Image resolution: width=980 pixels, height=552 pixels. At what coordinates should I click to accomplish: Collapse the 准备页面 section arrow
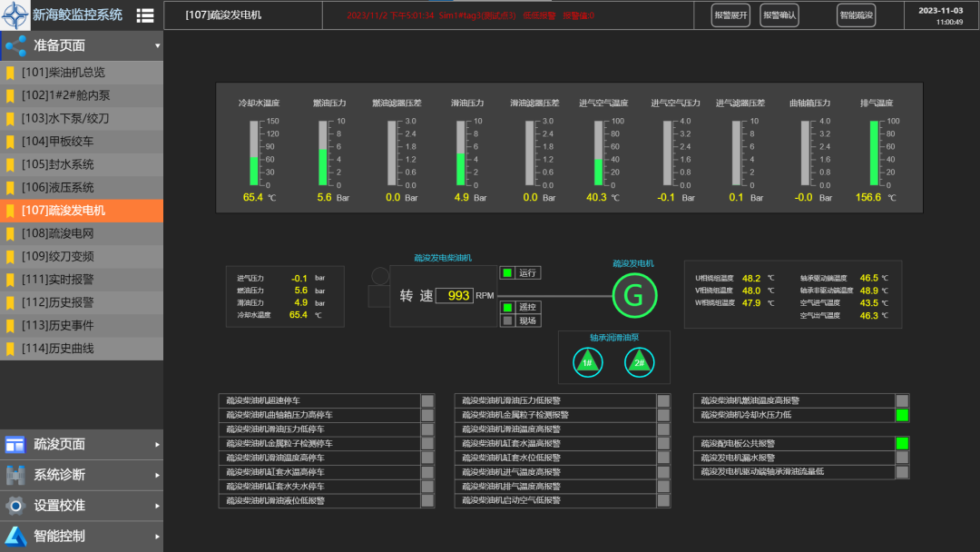click(157, 45)
